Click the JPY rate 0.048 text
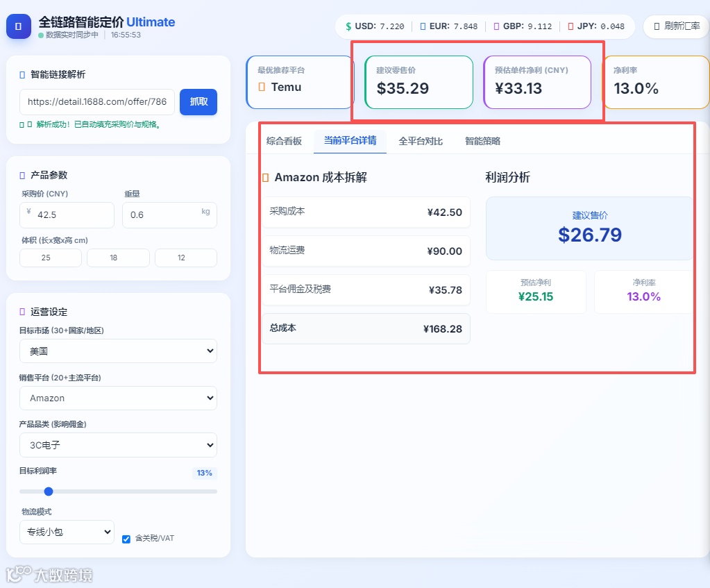This screenshot has width=710, height=588. pos(612,26)
